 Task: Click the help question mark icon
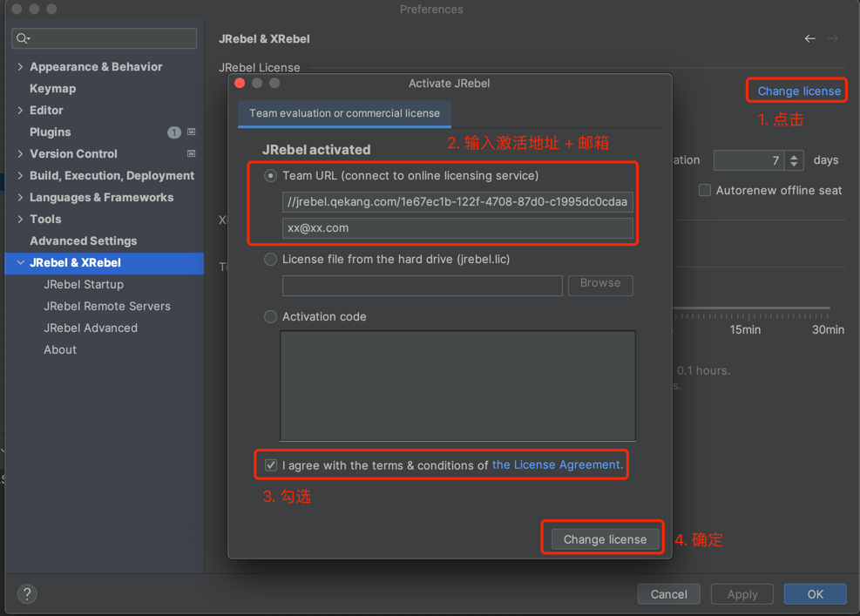point(27,594)
